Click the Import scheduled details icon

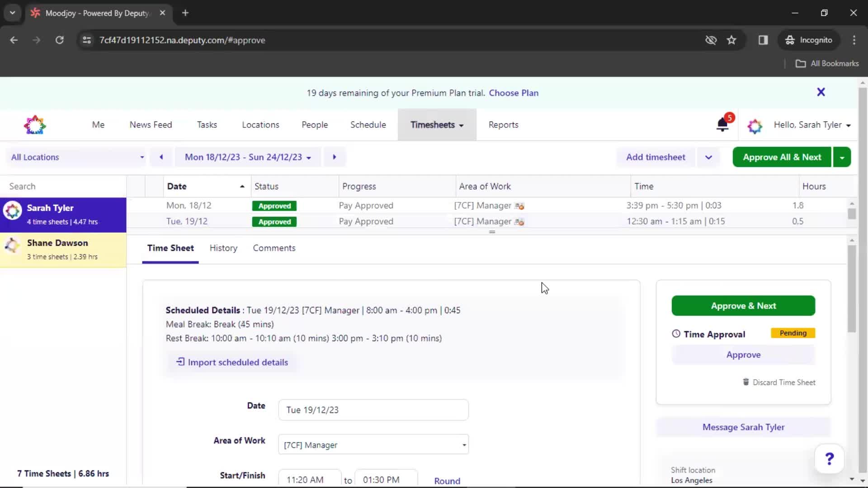coord(180,362)
